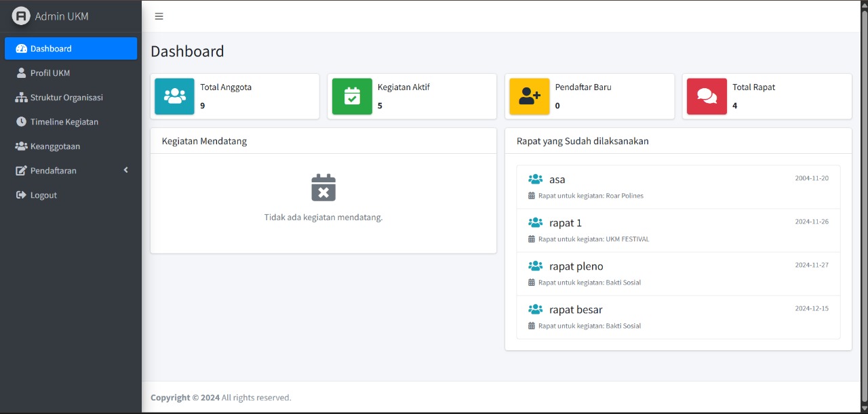868x414 pixels.
Task: Click the group icon beside rapat pleno
Action: 535,266
